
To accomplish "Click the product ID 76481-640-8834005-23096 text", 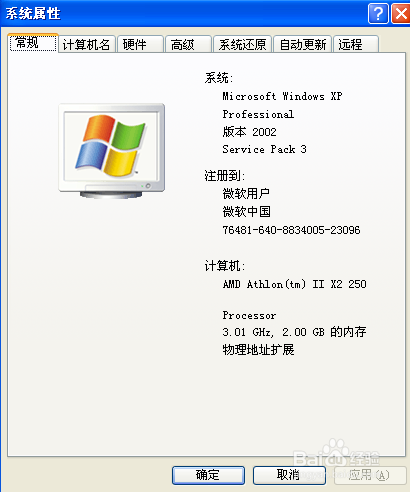I will tap(291, 230).
